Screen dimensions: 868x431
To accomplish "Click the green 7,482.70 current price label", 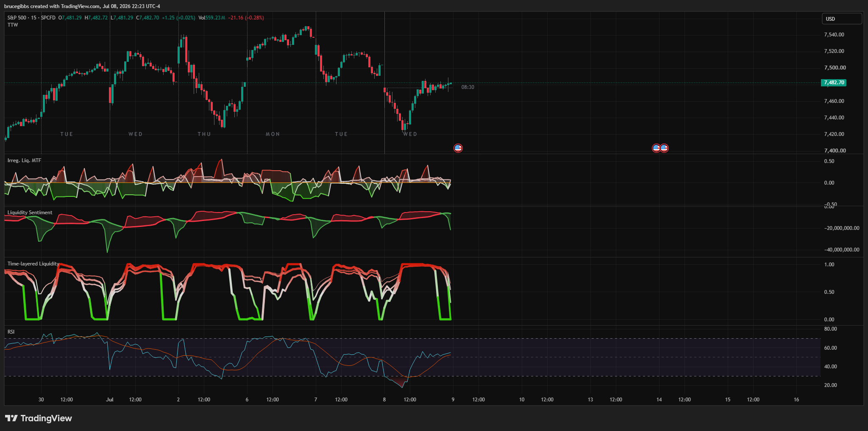I will pos(834,83).
